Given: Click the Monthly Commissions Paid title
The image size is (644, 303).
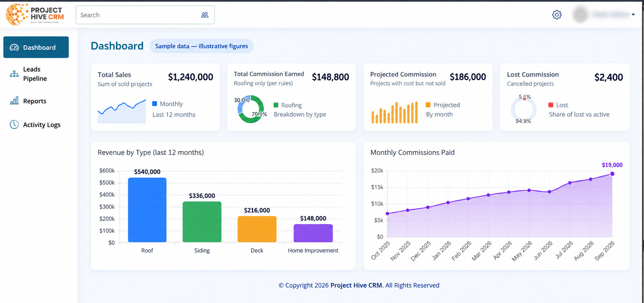Looking at the screenshot, I should 412,152.
